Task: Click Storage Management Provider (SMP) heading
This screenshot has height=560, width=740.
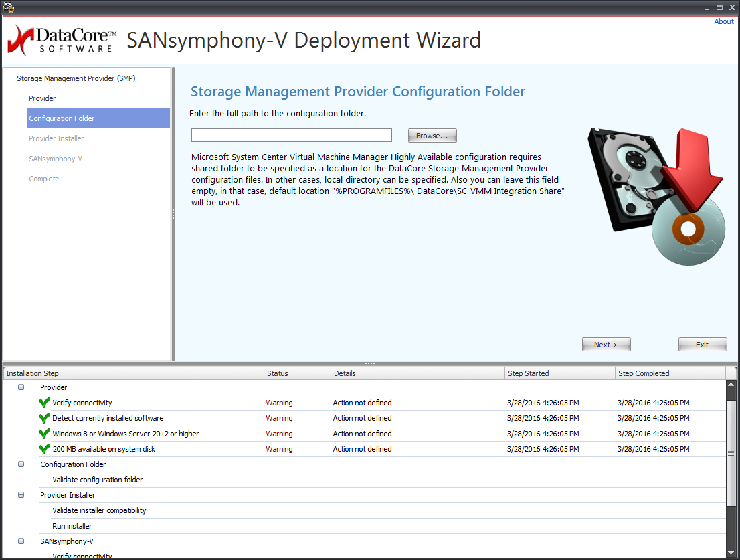Action: pyautogui.click(x=76, y=78)
